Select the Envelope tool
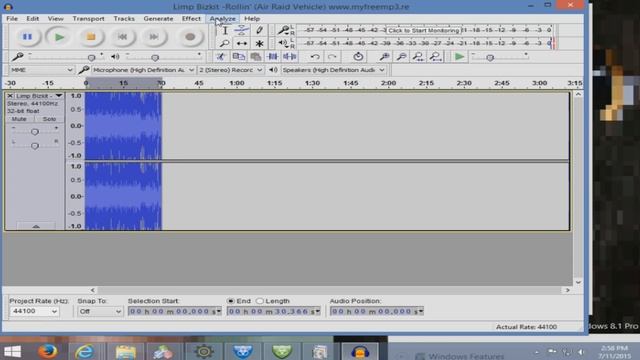 point(242,30)
